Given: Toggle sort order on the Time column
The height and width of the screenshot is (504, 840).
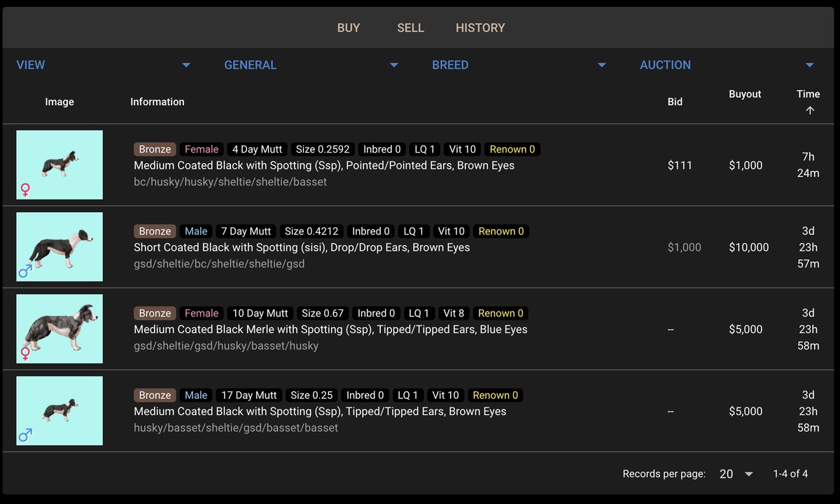Looking at the screenshot, I should pos(808,94).
